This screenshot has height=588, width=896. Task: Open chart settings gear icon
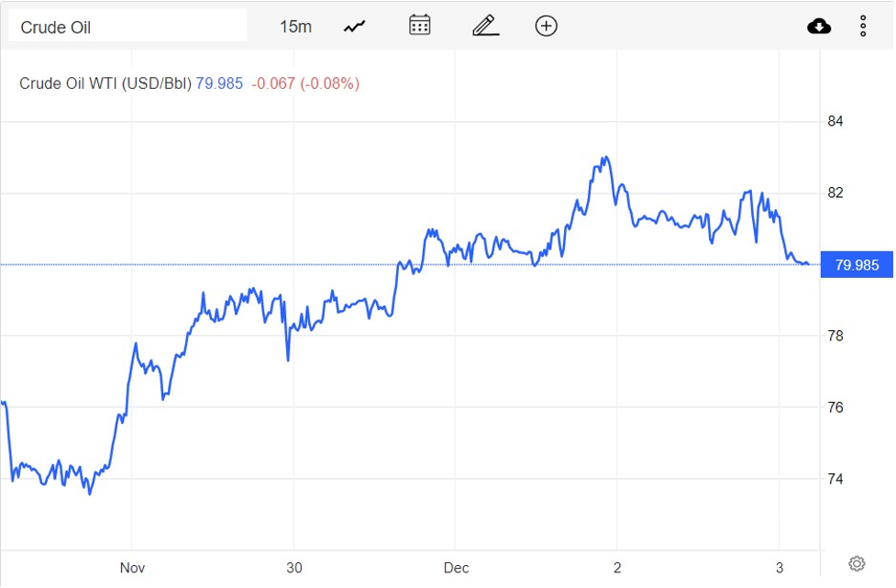(x=857, y=563)
